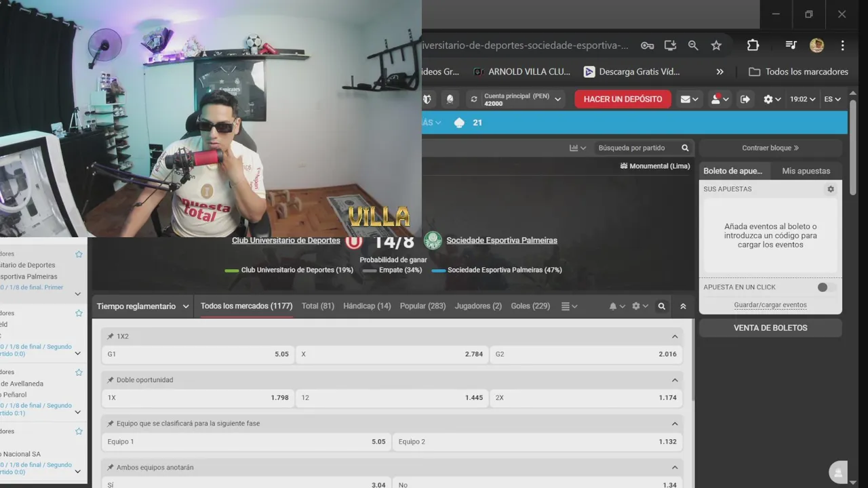Image resolution: width=868 pixels, height=488 pixels.
Task: Collapse the 1X2 market section
Action: (675, 337)
